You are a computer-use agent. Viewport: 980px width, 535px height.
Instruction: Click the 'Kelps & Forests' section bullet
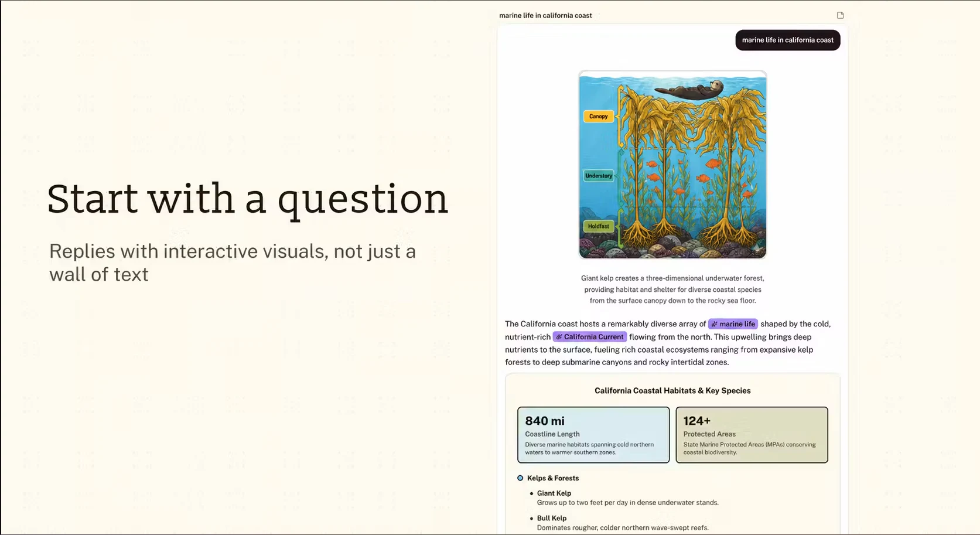point(520,478)
